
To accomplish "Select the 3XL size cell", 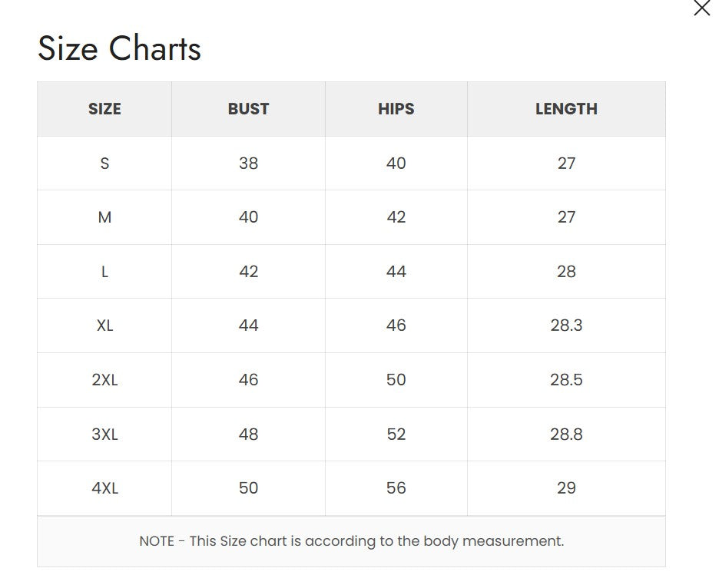I will 104,434.
